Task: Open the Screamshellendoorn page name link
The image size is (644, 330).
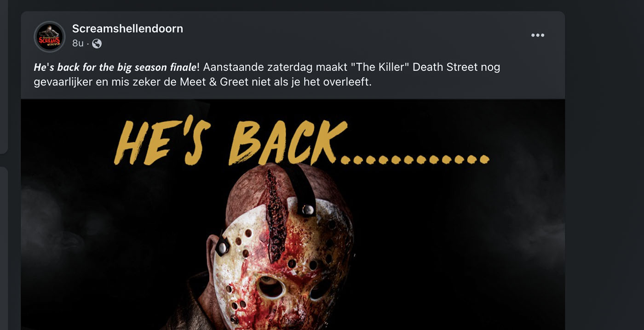Action: coord(127,28)
